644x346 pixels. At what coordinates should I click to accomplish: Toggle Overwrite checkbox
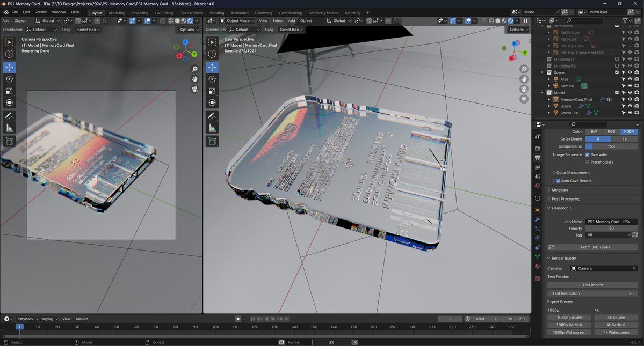[587, 155]
